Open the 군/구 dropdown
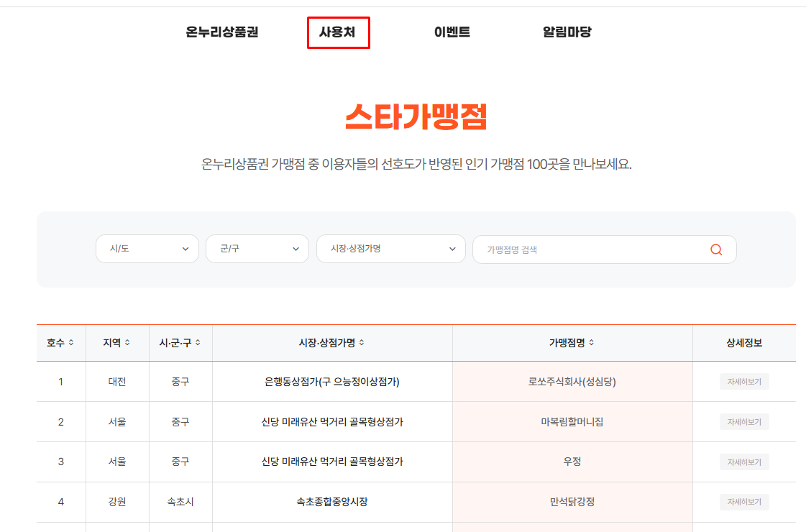The width and height of the screenshot is (806, 532). 257,249
